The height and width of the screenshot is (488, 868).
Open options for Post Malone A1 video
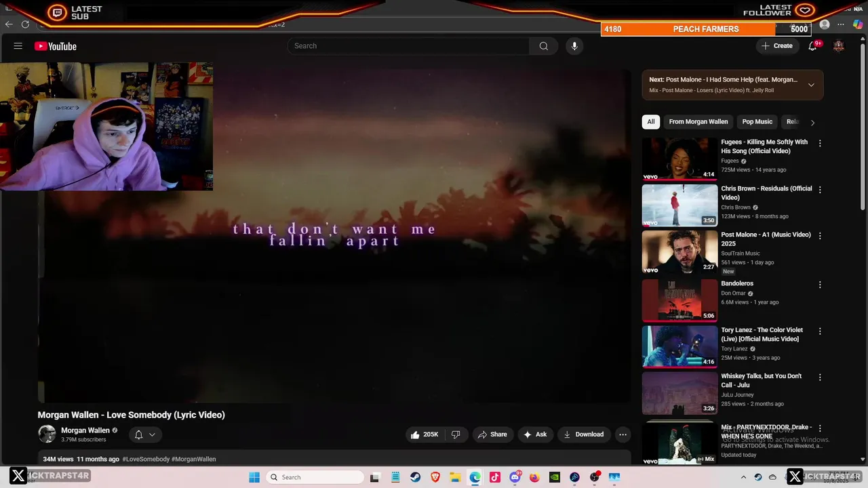(820, 236)
